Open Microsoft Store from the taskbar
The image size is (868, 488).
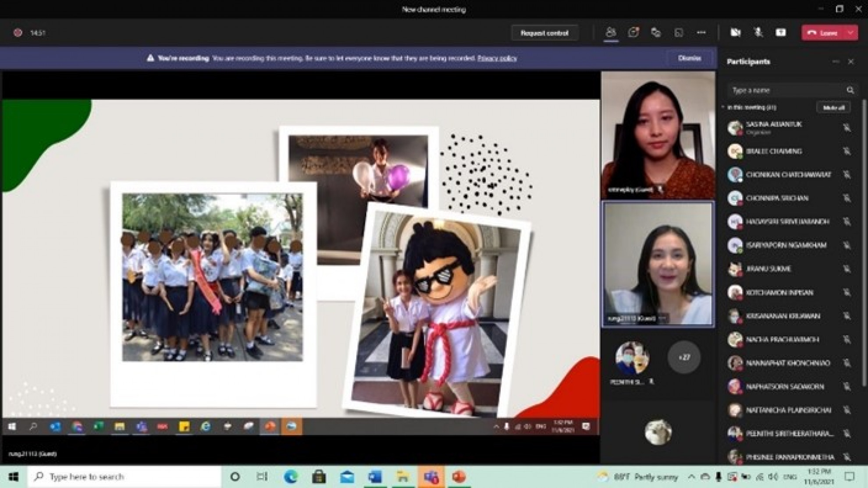point(319,477)
